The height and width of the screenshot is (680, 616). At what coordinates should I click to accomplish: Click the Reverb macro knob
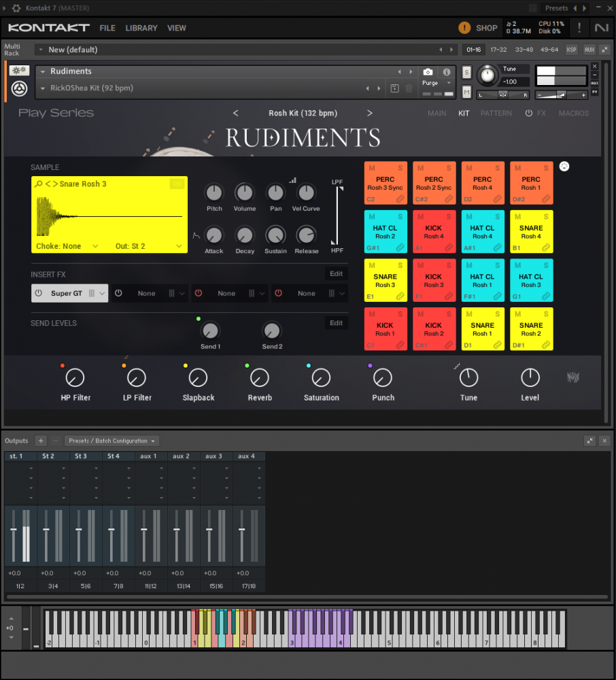tap(260, 377)
